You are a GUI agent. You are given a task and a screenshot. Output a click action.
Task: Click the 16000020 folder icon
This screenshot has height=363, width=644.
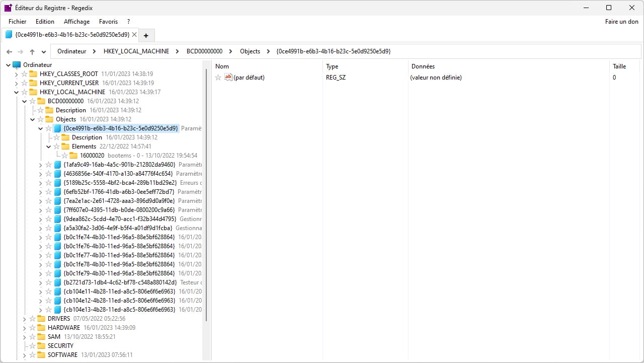click(73, 156)
